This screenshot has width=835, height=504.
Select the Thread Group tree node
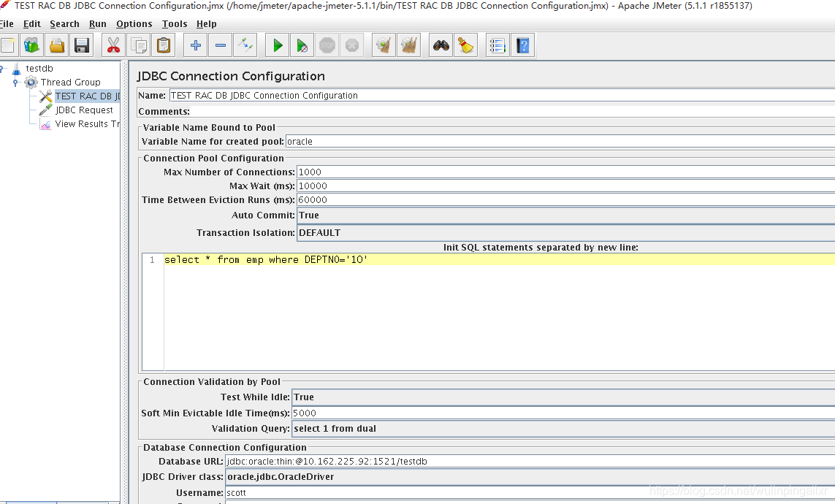pos(70,82)
